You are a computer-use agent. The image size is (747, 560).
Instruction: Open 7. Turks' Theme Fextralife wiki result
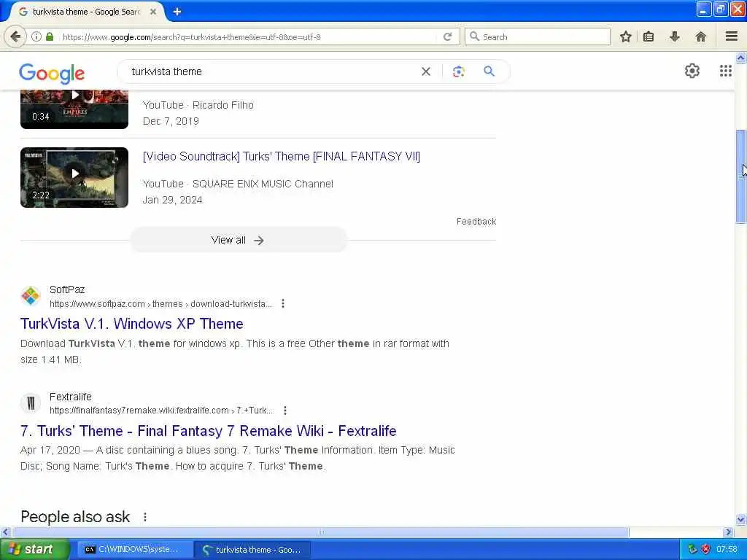(x=208, y=431)
